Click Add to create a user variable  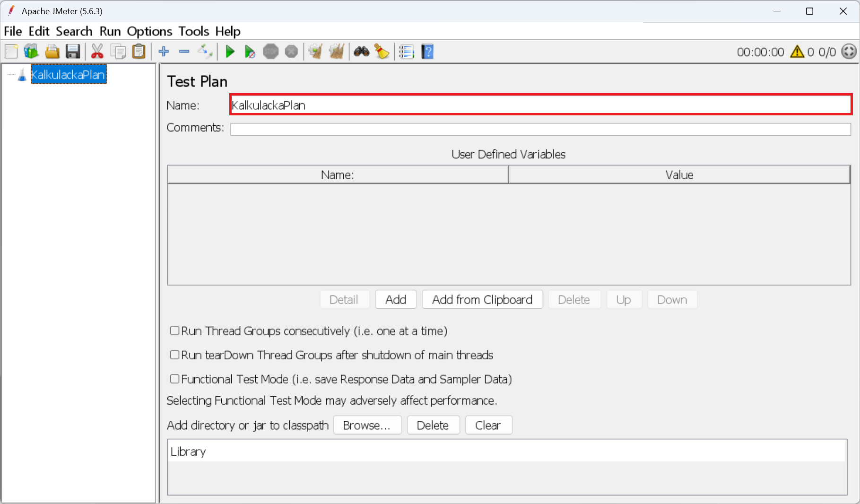396,300
